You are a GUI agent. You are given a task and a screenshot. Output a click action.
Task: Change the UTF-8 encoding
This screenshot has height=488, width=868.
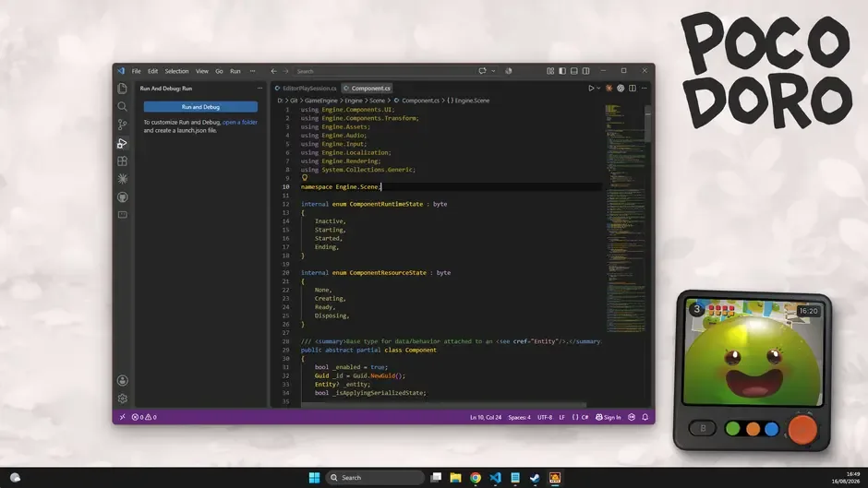point(545,417)
